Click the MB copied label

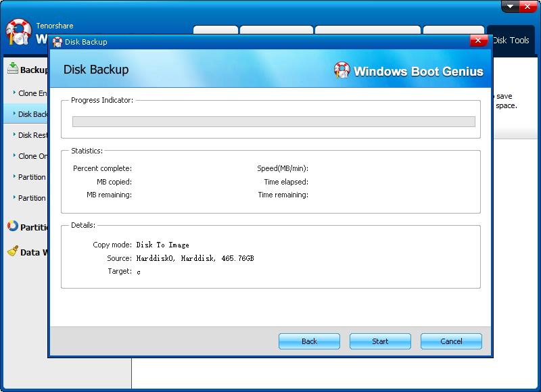pos(114,182)
